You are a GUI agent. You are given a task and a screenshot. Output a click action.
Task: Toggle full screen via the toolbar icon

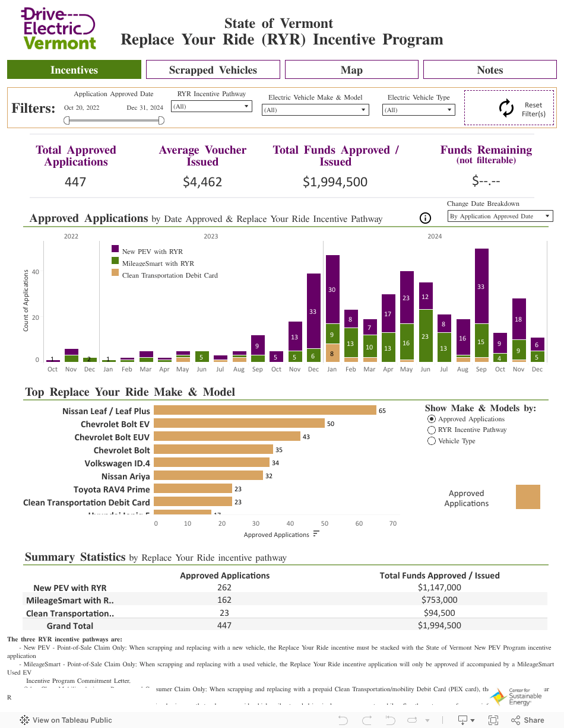(493, 720)
